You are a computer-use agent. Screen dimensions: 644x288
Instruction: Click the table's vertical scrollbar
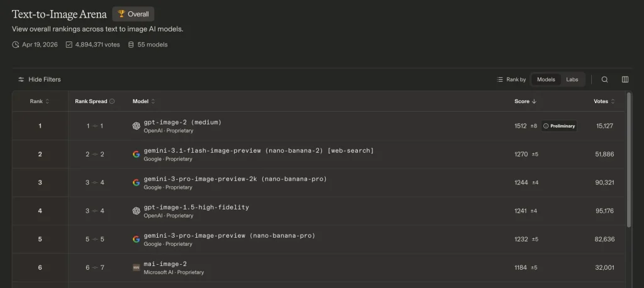(628, 163)
